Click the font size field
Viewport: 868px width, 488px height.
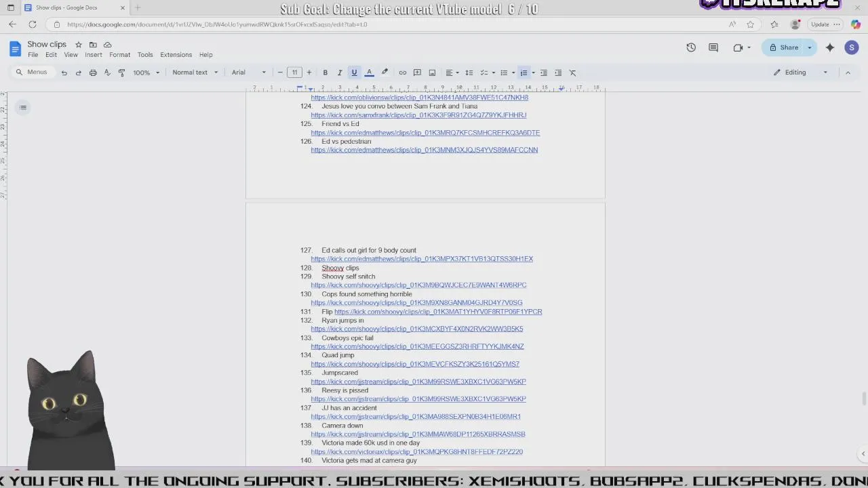coord(294,73)
